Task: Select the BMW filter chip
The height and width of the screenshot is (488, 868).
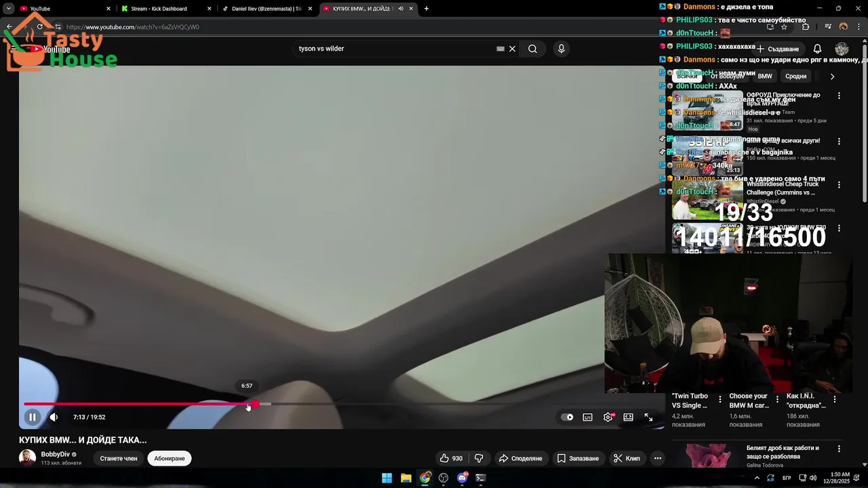Action: coord(765,77)
